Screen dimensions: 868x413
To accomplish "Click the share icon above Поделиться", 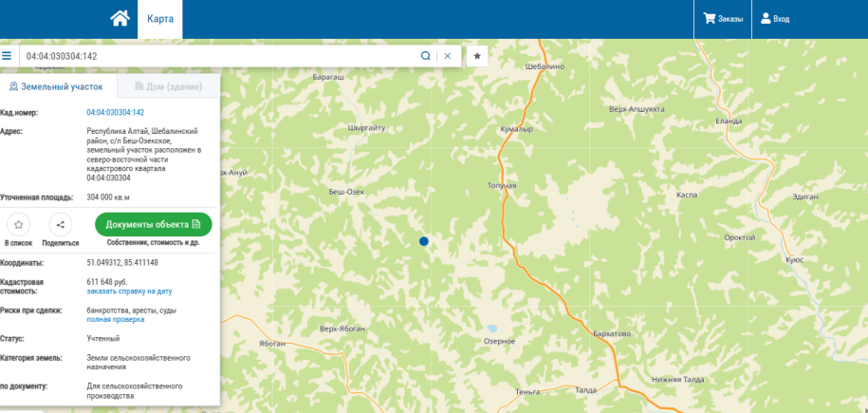I will pyautogui.click(x=61, y=224).
